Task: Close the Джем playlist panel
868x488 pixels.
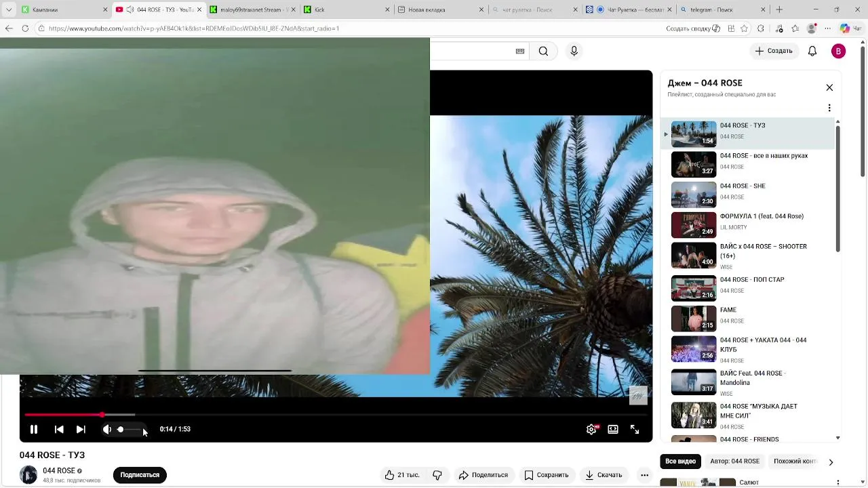Action: pyautogui.click(x=829, y=87)
